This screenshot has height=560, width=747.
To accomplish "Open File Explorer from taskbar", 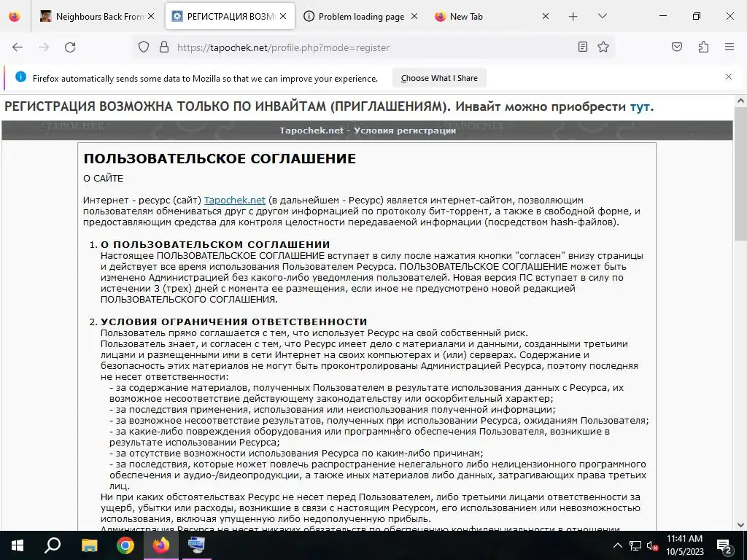I will pyautogui.click(x=89, y=545).
